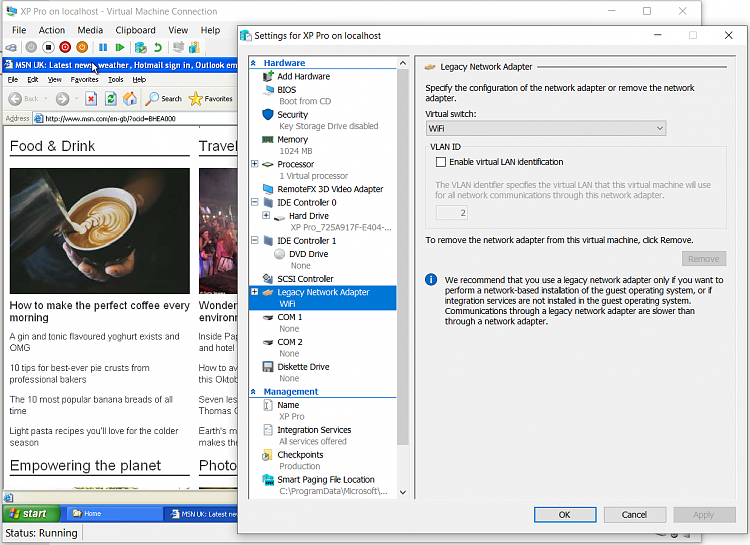Expand Legacy Network Adapter node
The width and height of the screenshot is (750, 545).
click(x=255, y=292)
